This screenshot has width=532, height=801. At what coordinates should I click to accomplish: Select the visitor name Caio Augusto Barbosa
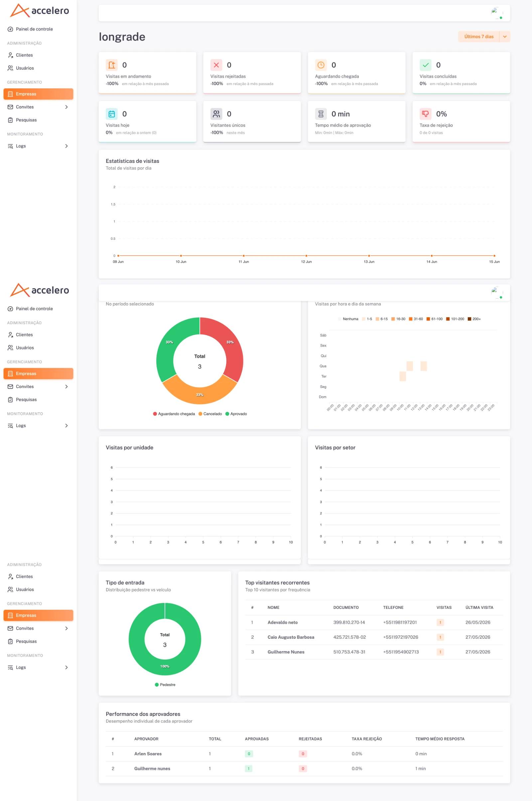(291, 637)
